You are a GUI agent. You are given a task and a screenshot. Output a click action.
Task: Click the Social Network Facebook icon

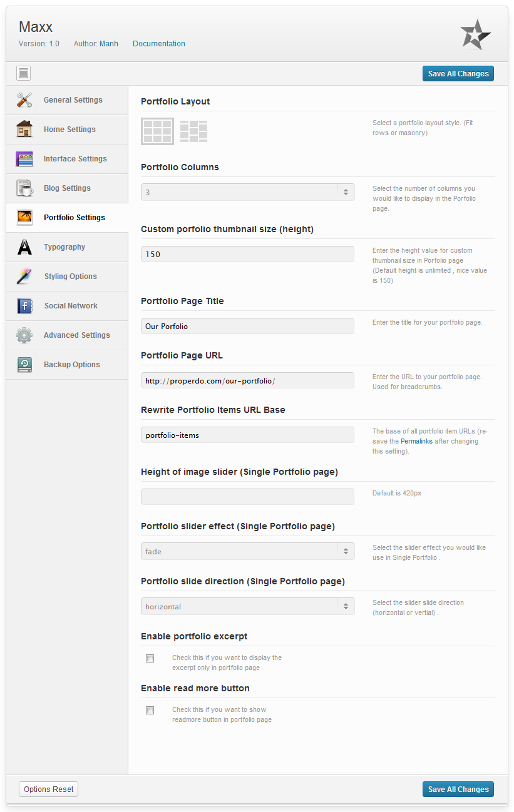point(24,306)
